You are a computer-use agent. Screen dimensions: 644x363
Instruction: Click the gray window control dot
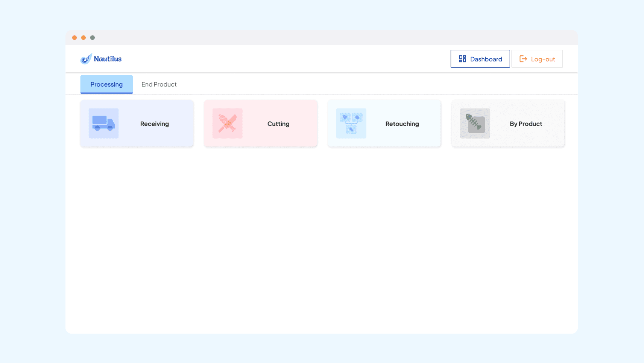pos(93,38)
